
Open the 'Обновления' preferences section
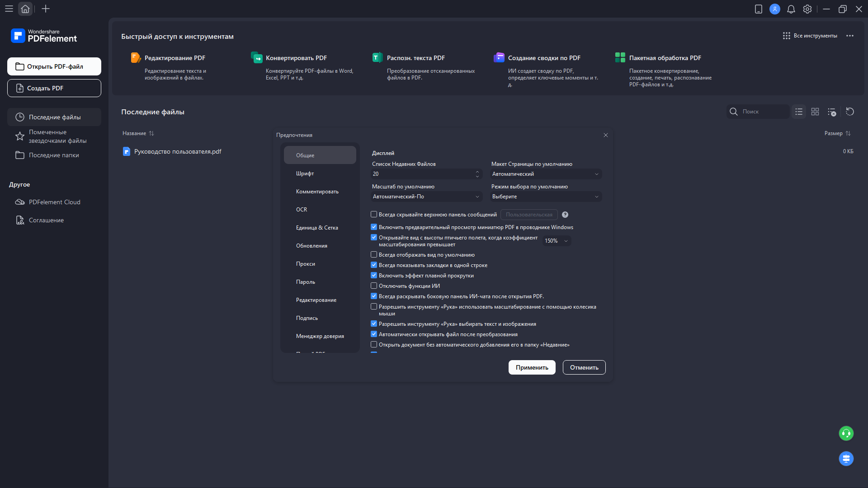click(x=311, y=246)
